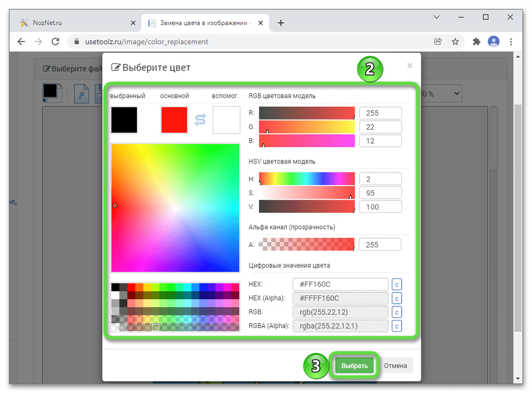Click the Выбрать button
The image size is (532, 393).
pos(354,365)
